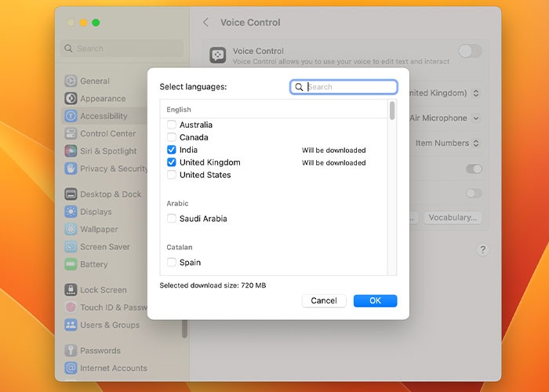The width and height of the screenshot is (549, 392).
Task: Click the Users & Groups icon
Action: point(71,325)
